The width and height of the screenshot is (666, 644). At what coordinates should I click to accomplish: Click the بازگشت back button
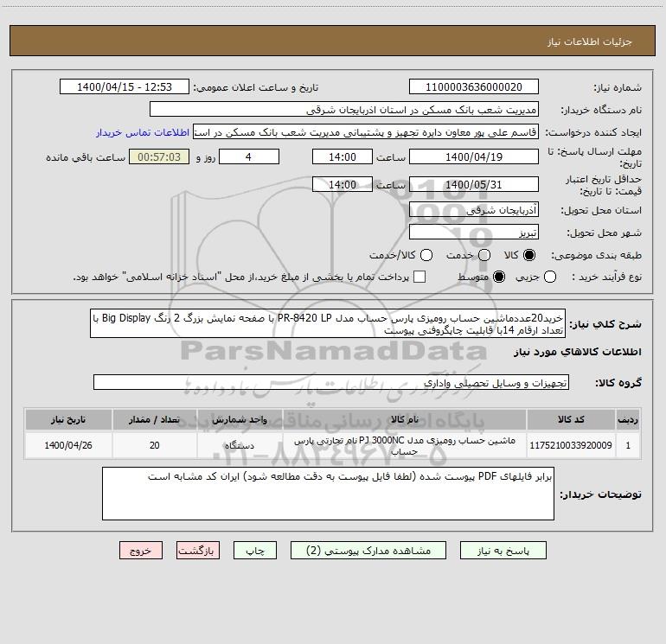tap(198, 551)
